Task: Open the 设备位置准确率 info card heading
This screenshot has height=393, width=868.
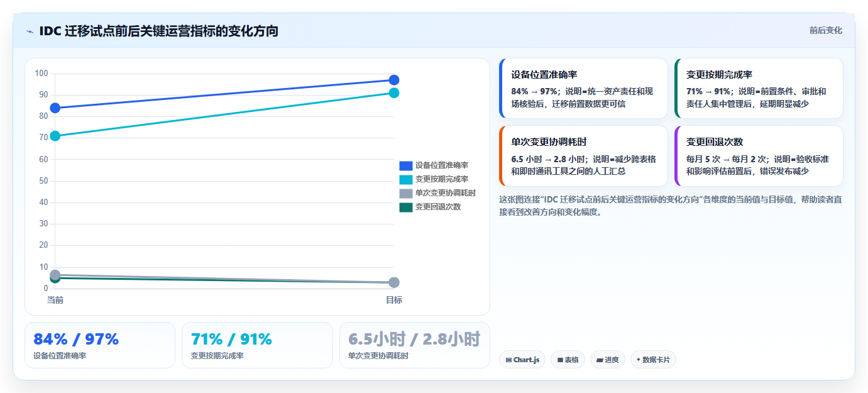Action: (x=544, y=75)
